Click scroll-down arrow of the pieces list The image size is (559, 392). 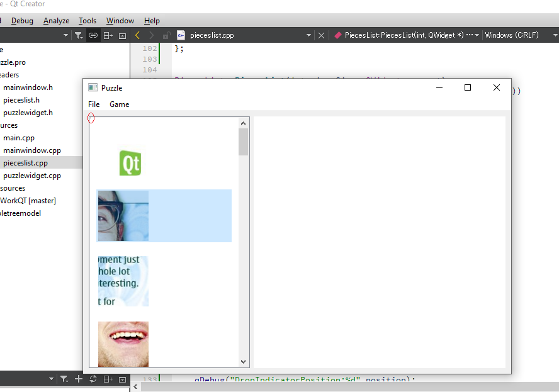(x=244, y=362)
